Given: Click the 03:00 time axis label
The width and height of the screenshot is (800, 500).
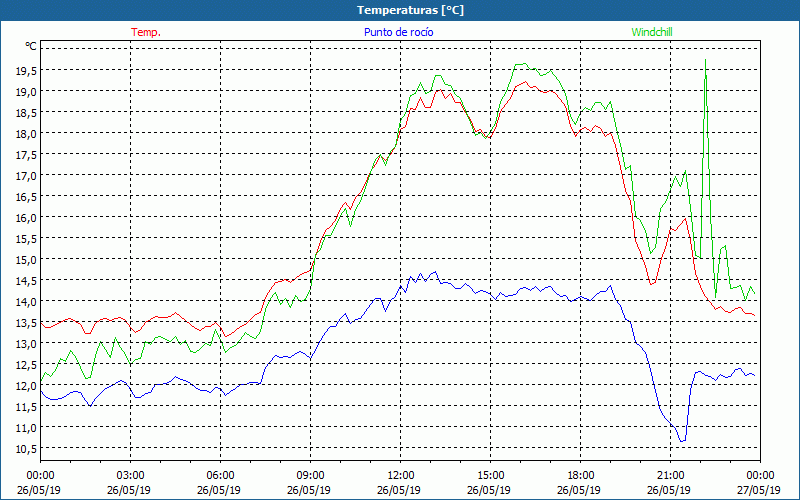Looking at the screenshot, I should point(131,476).
